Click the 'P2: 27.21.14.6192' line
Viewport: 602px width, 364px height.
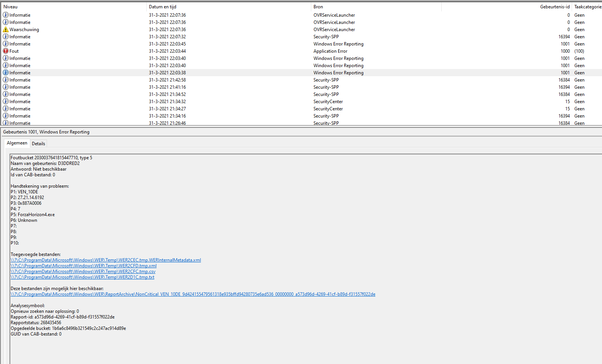coord(27,198)
